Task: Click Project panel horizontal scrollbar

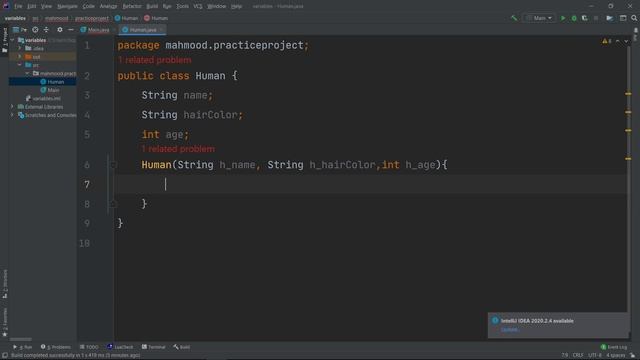Action: [x=21, y=339]
